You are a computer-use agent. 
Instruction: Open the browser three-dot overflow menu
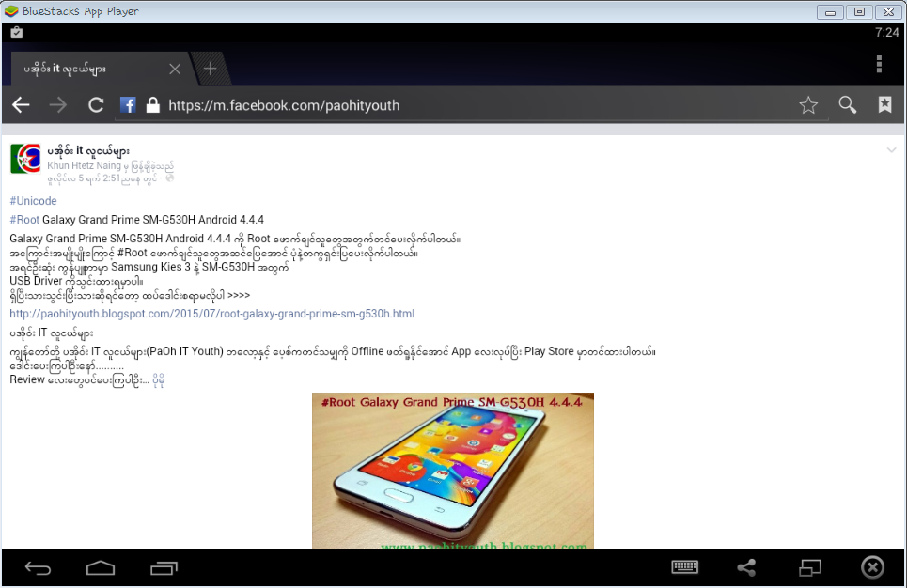click(879, 64)
